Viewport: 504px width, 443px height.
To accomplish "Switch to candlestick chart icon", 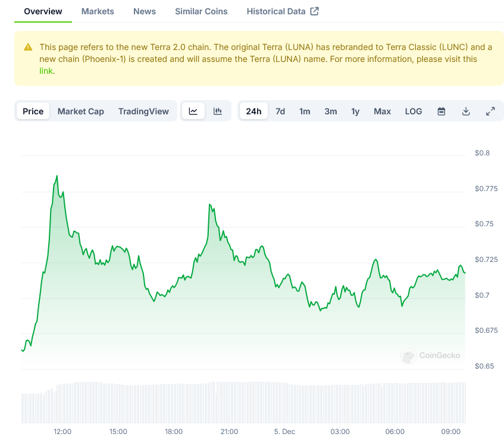I will point(218,111).
